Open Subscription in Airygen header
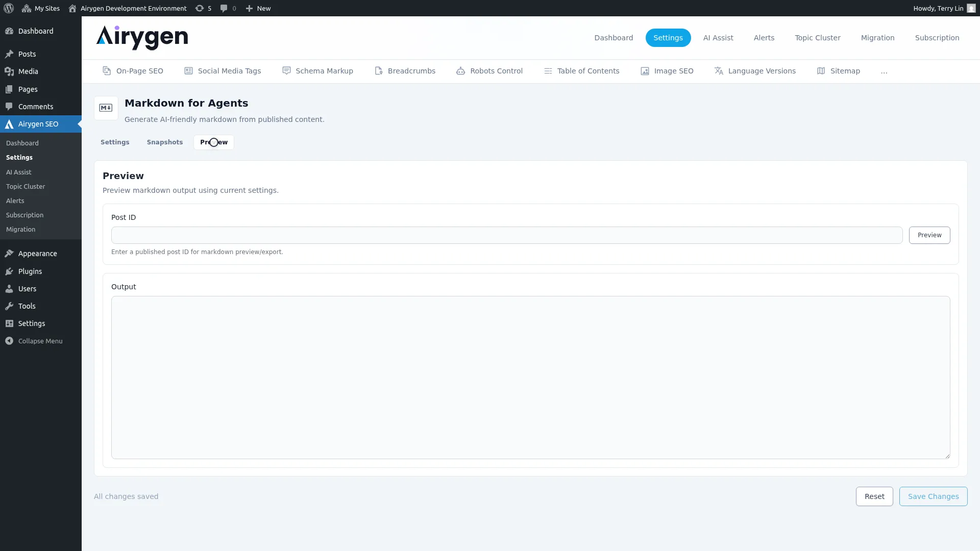 [937, 38]
